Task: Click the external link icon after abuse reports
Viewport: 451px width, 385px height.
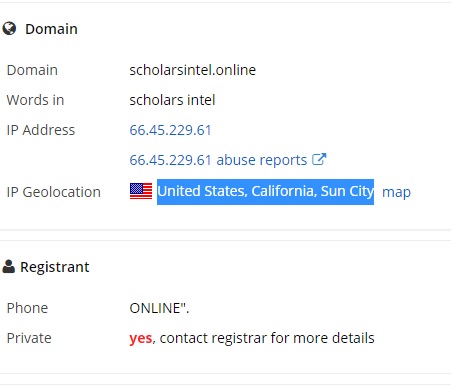Action: pyautogui.click(x=319, y=159)
